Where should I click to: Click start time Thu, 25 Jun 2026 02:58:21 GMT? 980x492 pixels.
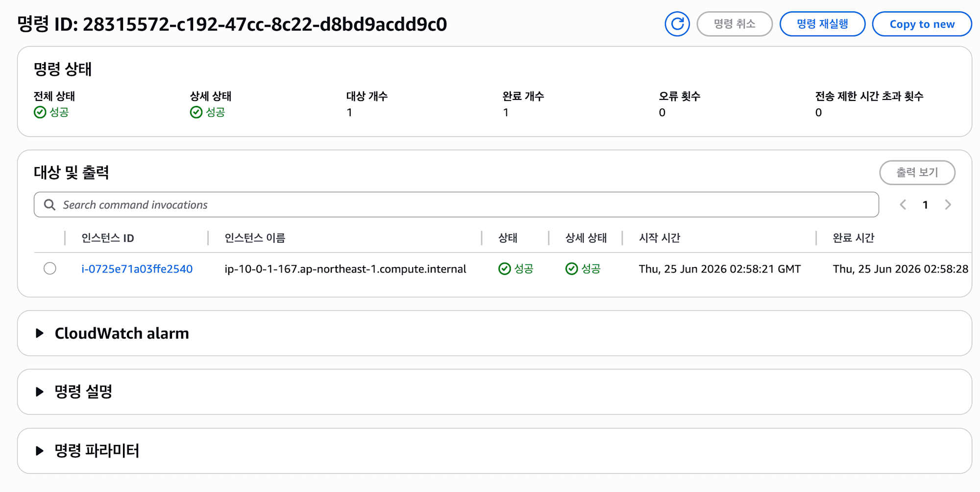pyautogui.click(x=720, y=269)
